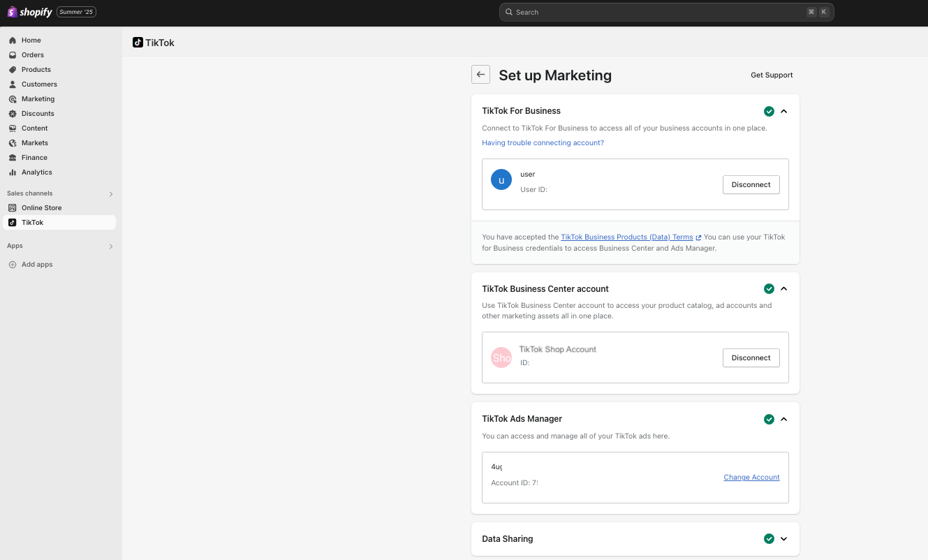
Task: Open the Marketing page label
Action: (x=38, y=99)
